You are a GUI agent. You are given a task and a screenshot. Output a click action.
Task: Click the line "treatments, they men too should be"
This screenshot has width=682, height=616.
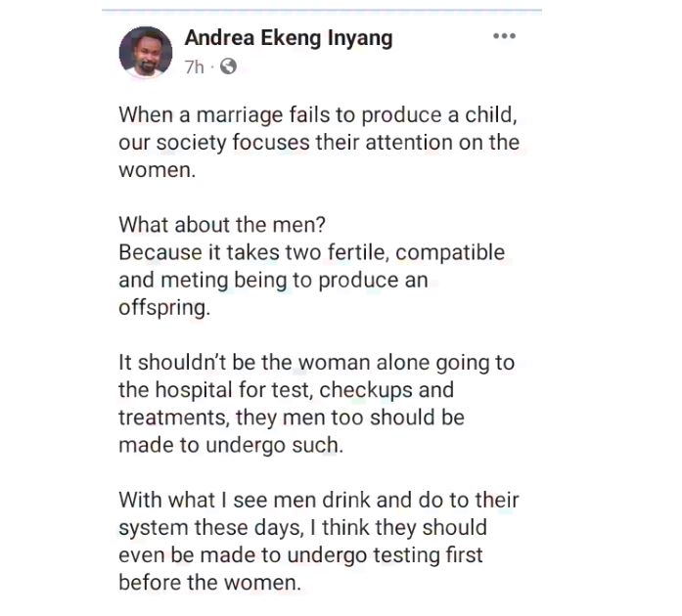pyautogui.click(x=291, y=418)
